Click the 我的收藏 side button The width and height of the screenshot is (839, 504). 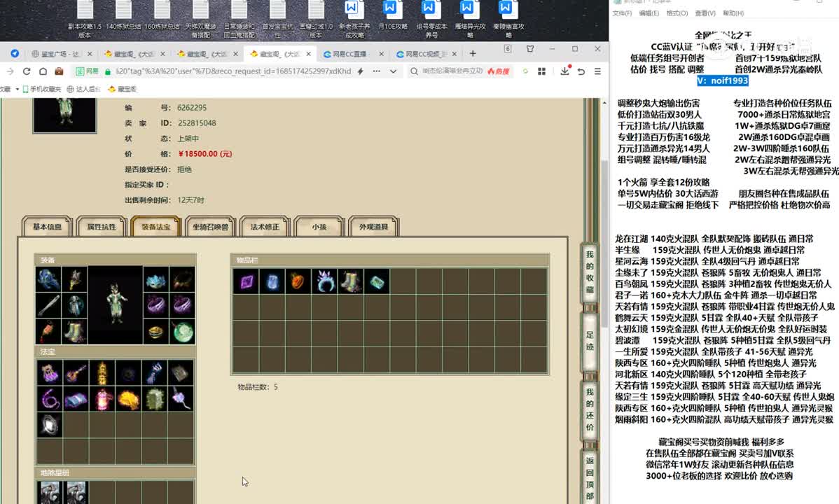[x=590, y=272]
